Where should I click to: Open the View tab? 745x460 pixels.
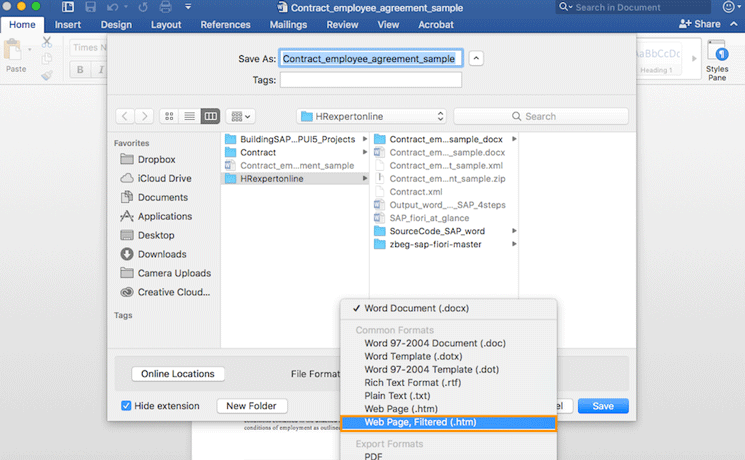[x=388, y=25]
